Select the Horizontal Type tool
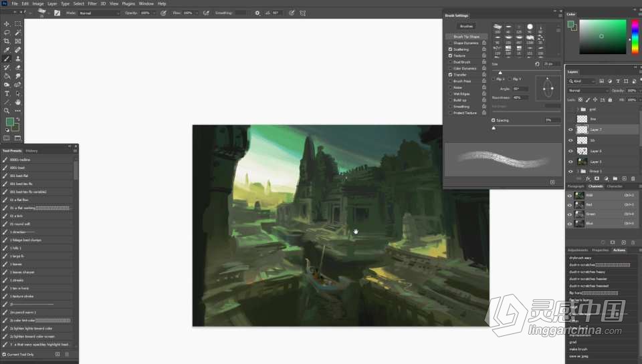Image resolution: width=642 pixels, height=364 pixels. click(x=7, y=94)
